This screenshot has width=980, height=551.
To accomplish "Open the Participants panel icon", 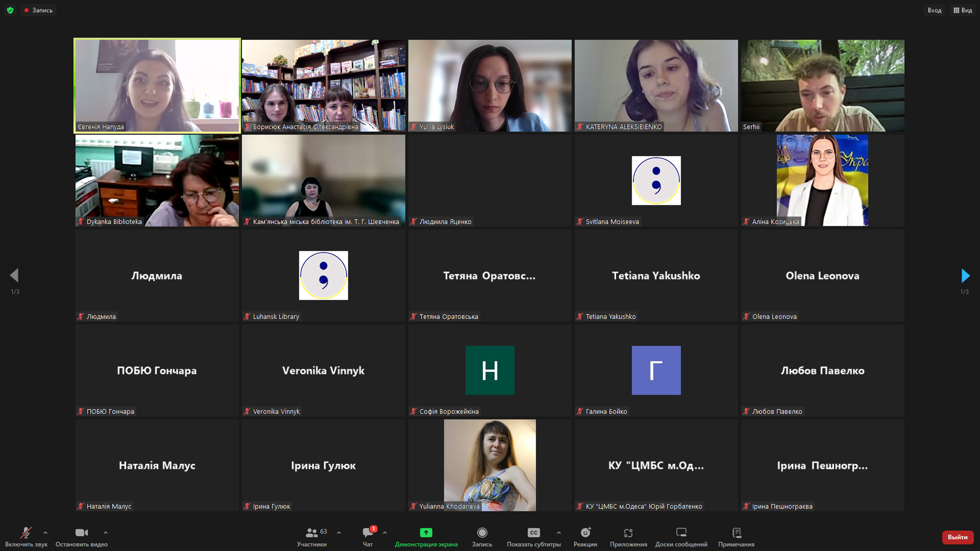I will pyautogui.click(x=312, y=533).
